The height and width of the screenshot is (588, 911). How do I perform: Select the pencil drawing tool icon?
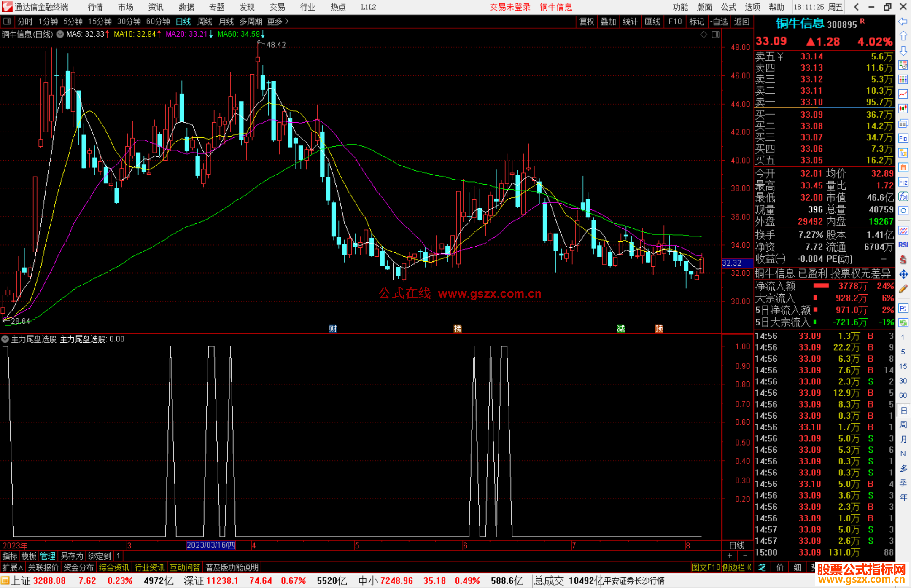pos(903,289)
